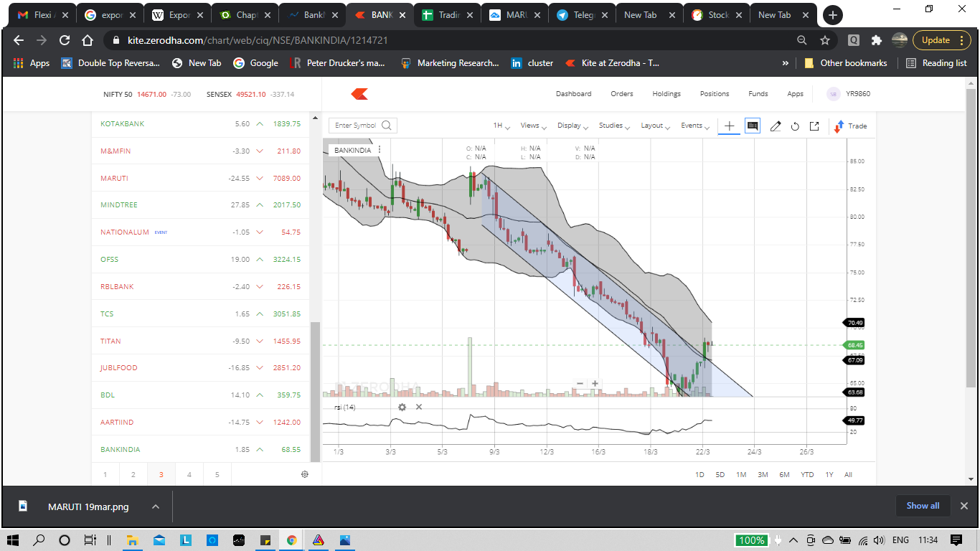This screenshot has width=980, height=551.
Task: Click the symbol search magnifier icon
Action: (x=387, y=126)
